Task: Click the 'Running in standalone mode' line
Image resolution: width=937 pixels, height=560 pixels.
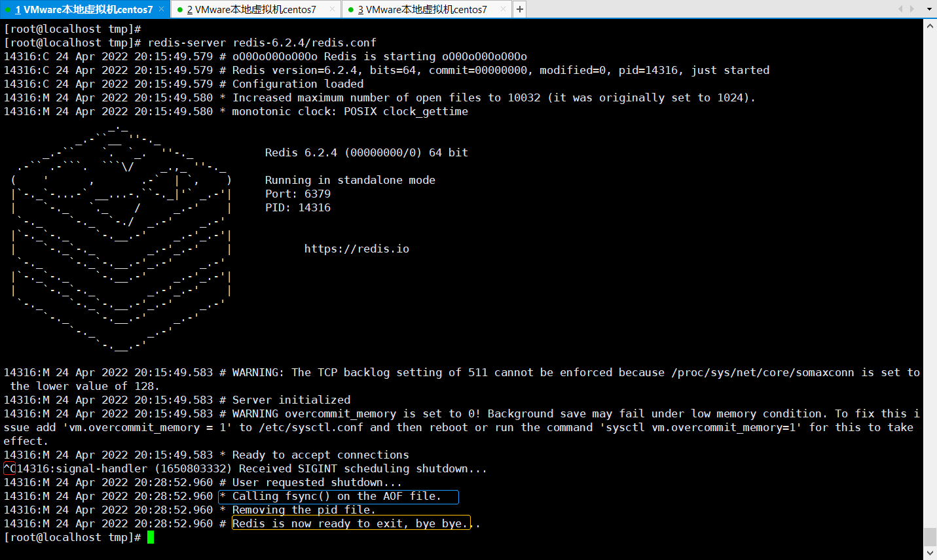Action: coord(350,180)
